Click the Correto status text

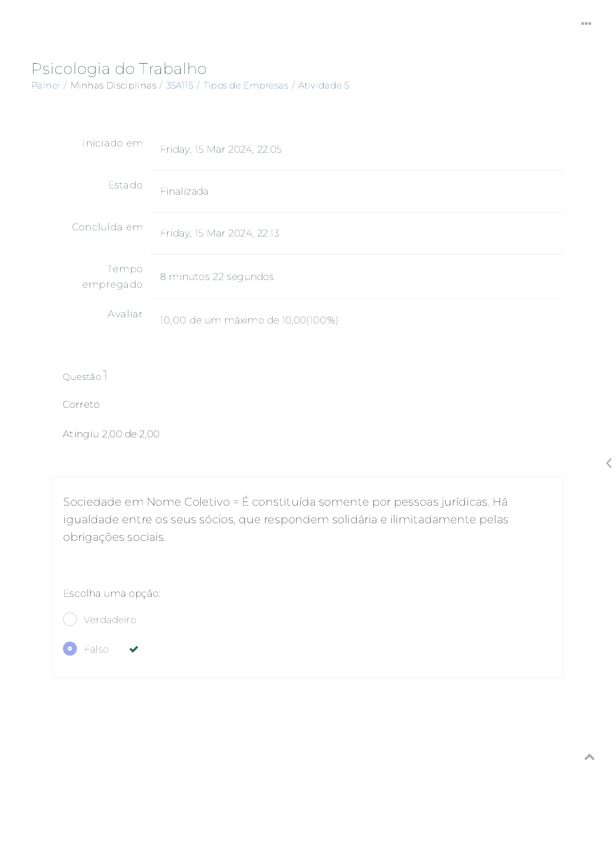[81, 405]
